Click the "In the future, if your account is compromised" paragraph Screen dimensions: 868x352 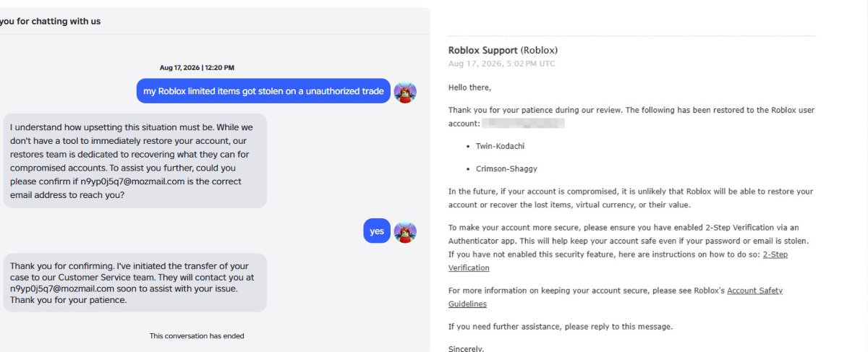point(631,198)
